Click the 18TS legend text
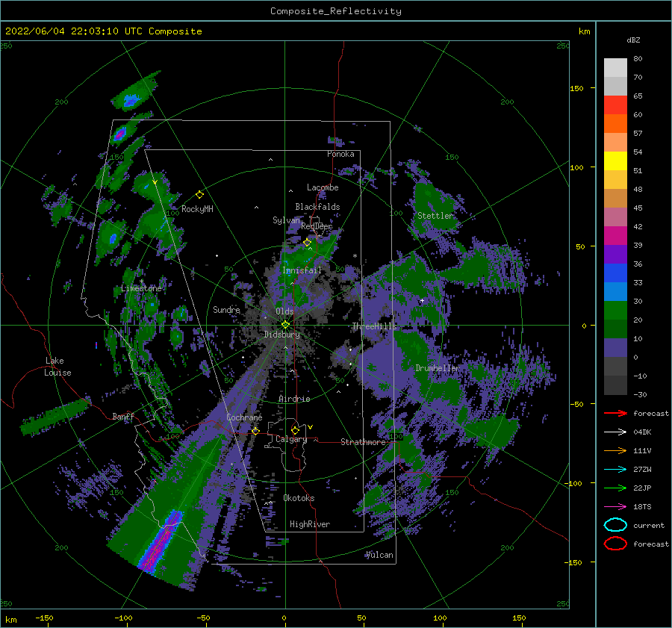The height and width of the screenshot is (628, 672). 642,507
